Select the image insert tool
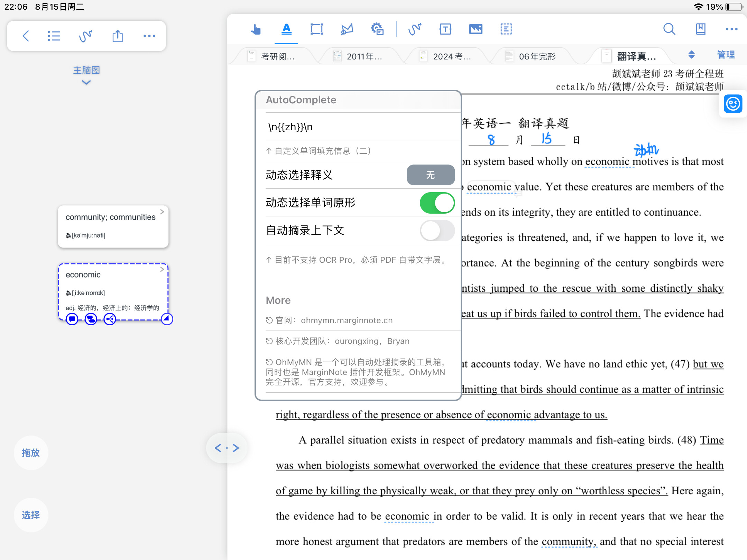This screenshot has width=747, height=560. coord(476,29)
